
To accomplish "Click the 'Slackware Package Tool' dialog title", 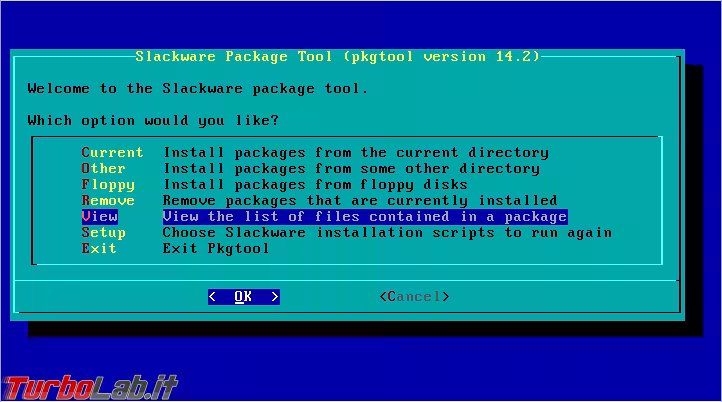I will 337,57.
